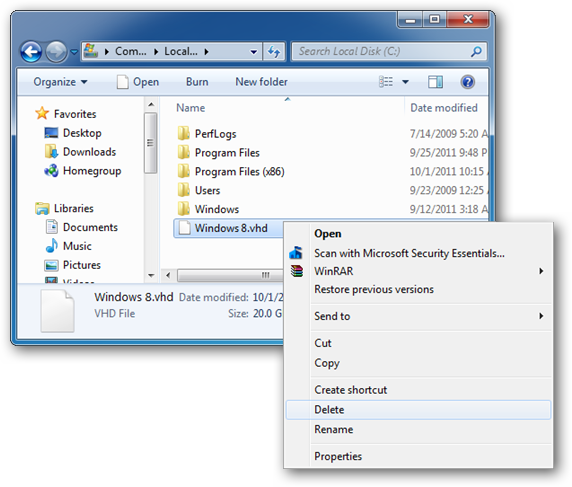Screen dimensions: 572x487
Task: Click the Security Essentials icon in context menu
Action: click(296, 252)
